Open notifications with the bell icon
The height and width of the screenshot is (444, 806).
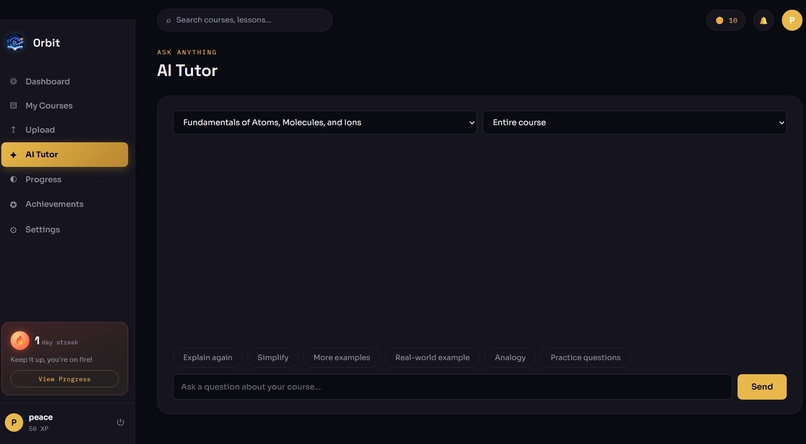click(763, 21)
